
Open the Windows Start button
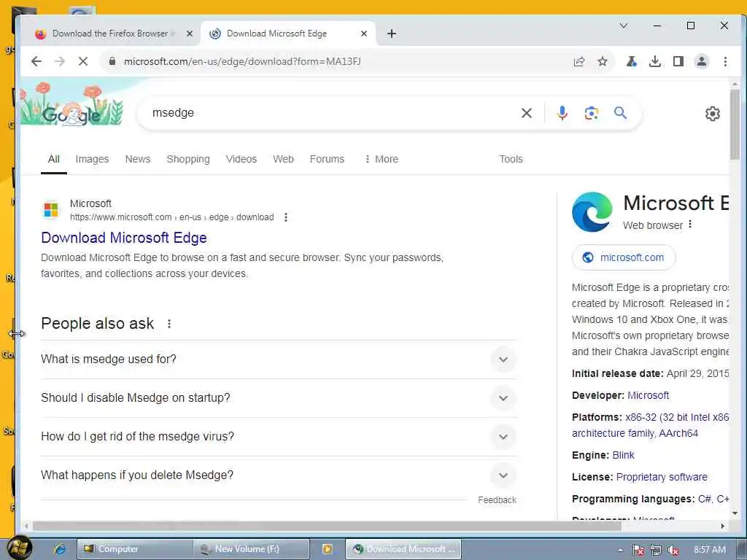[18, 548]
